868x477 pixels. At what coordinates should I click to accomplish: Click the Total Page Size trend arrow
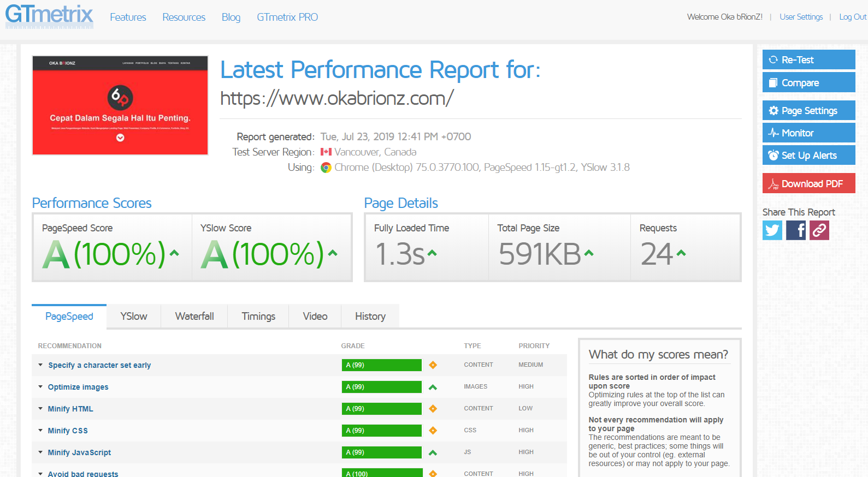[x=588, y=253]
